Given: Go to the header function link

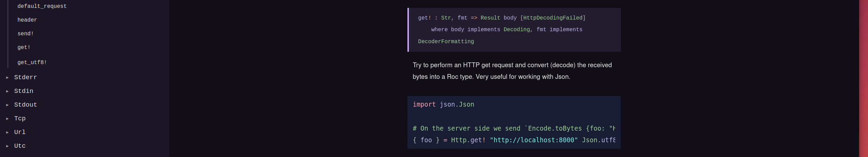Looking at the screenshot, I should coord(27,20).
